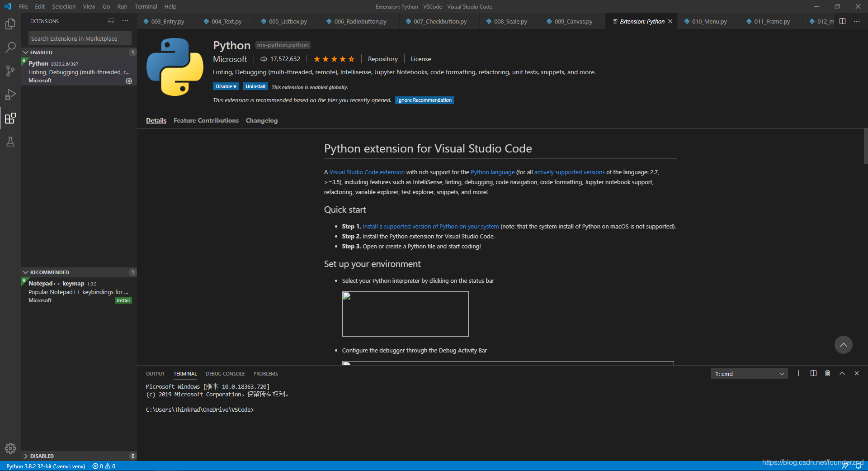Click the five-star rating

[334, 59]
